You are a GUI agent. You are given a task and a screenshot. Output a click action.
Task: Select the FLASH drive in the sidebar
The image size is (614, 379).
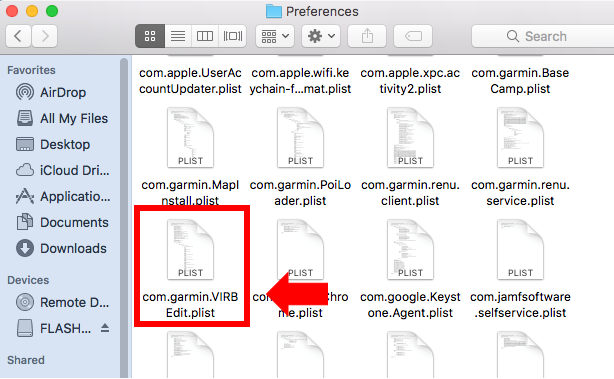(x=54, y=328)
